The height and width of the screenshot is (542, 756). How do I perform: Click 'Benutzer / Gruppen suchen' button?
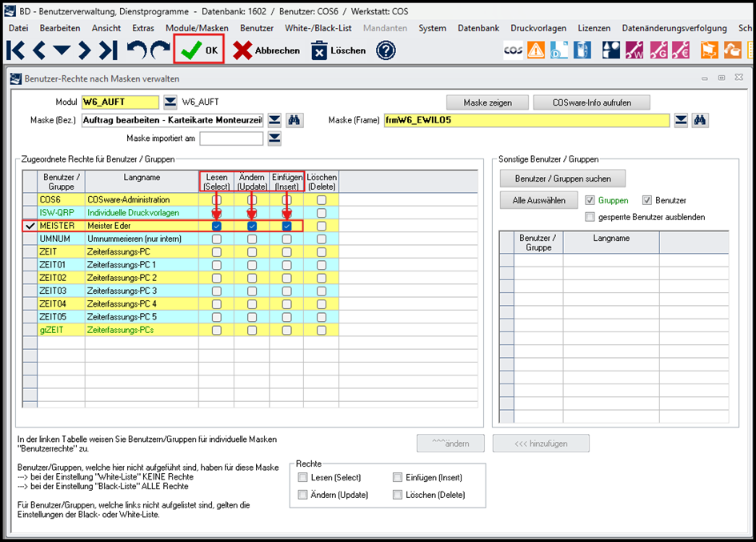(562, 179)
